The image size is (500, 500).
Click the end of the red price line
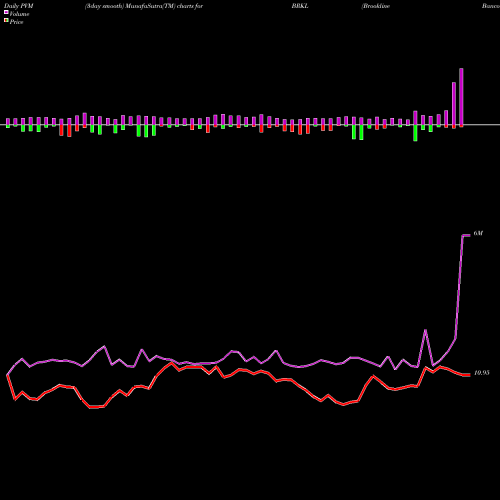tap(469, 375)
